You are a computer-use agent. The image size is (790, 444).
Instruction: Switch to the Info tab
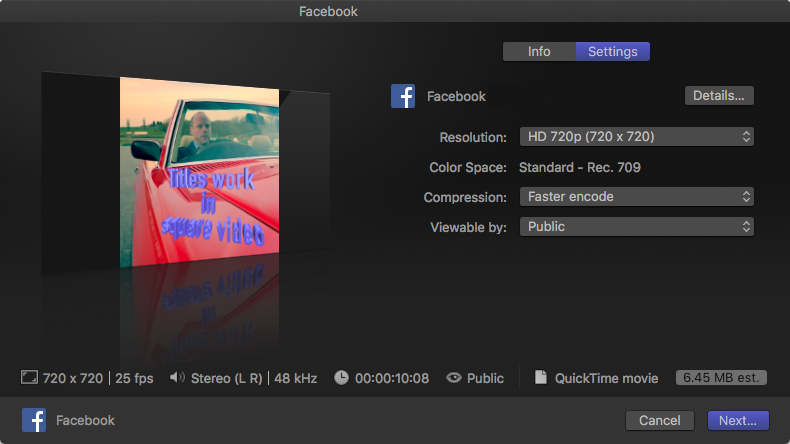click(x=539, y=51)
